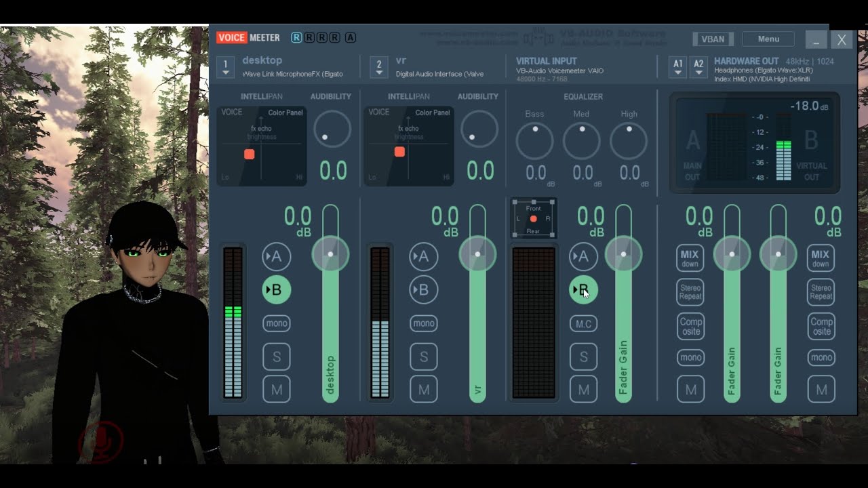This screenshot has width=868, height=488.
Task: Toggle bus B routing on the desktop strip
Action: (276, 290)
